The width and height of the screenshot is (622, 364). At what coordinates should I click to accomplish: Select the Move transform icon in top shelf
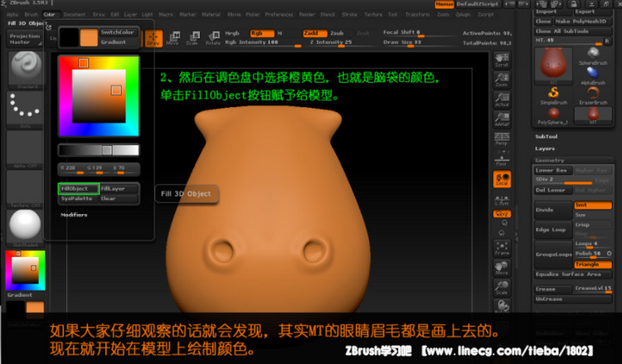(x=173, y=38)
